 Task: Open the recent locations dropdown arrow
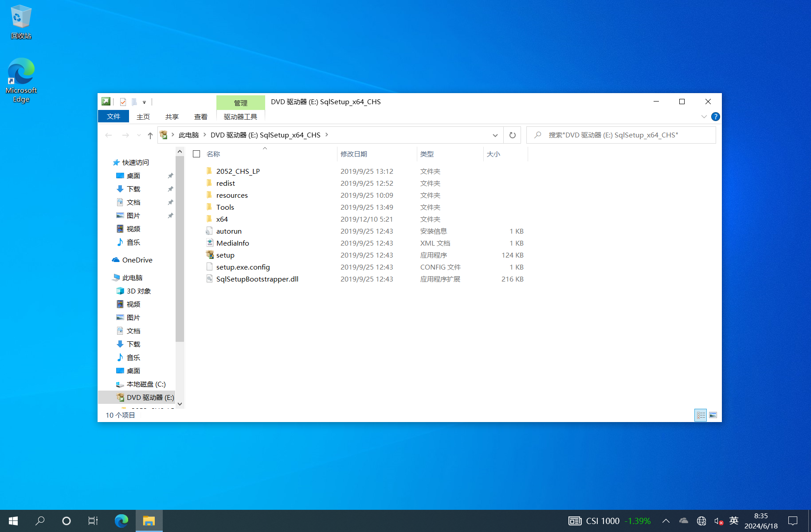pos(139,135)
